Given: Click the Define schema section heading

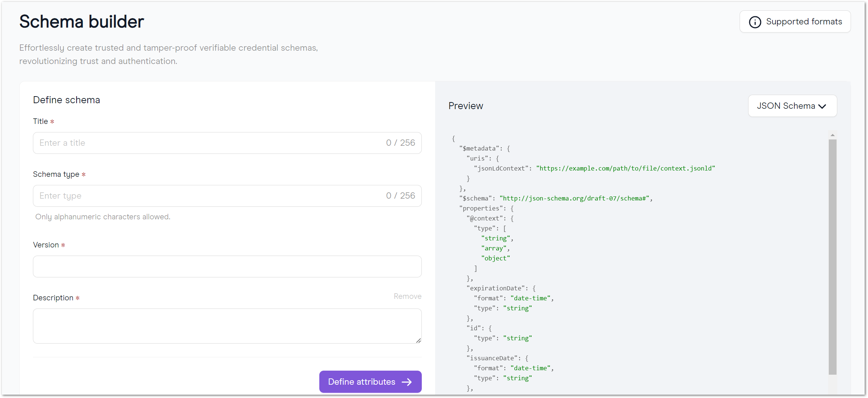Looking at the screenshot, I should [67, 100].
